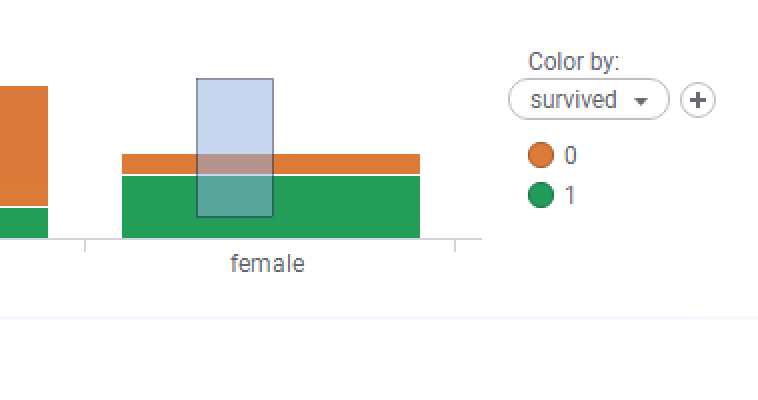Click the axis tick right of female
The width and height of the screenshot is (758, 400).
pos(455,245)
